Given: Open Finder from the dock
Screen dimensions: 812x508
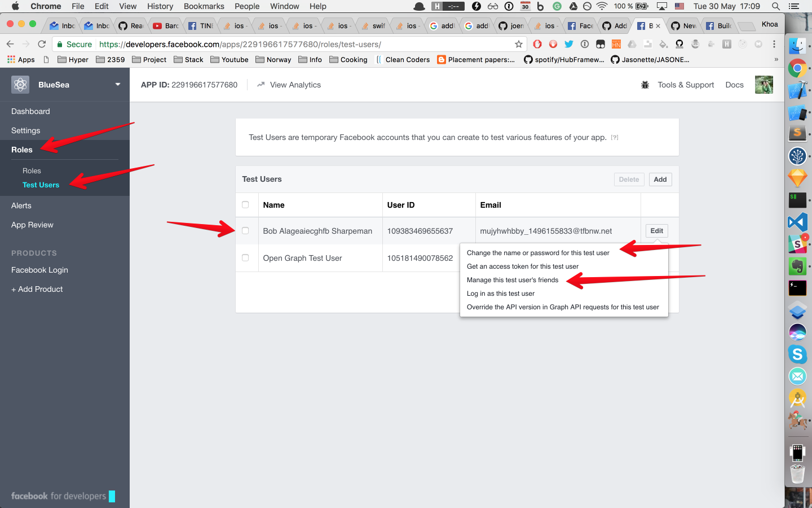Looking at the screenshot, I should point(797,46).
